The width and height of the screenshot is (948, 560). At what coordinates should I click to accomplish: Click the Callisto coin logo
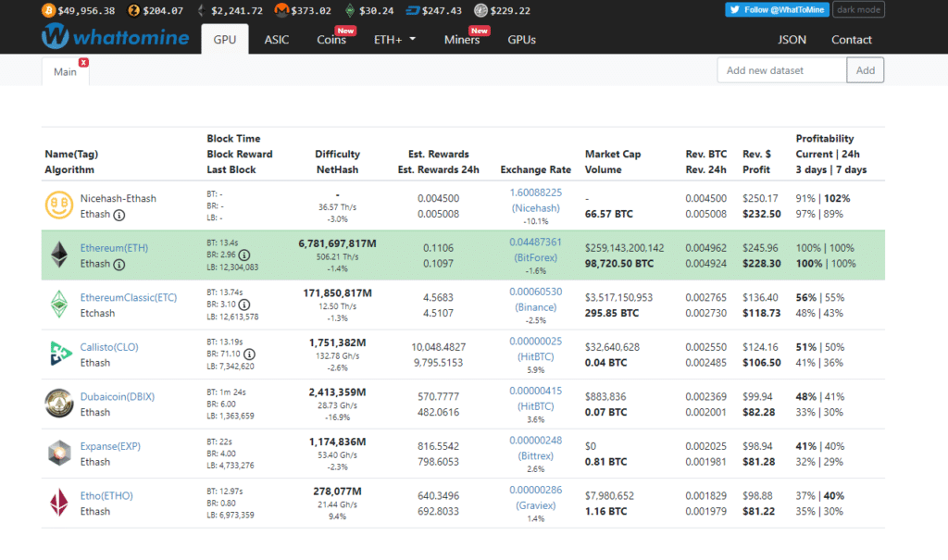[59, 354]
